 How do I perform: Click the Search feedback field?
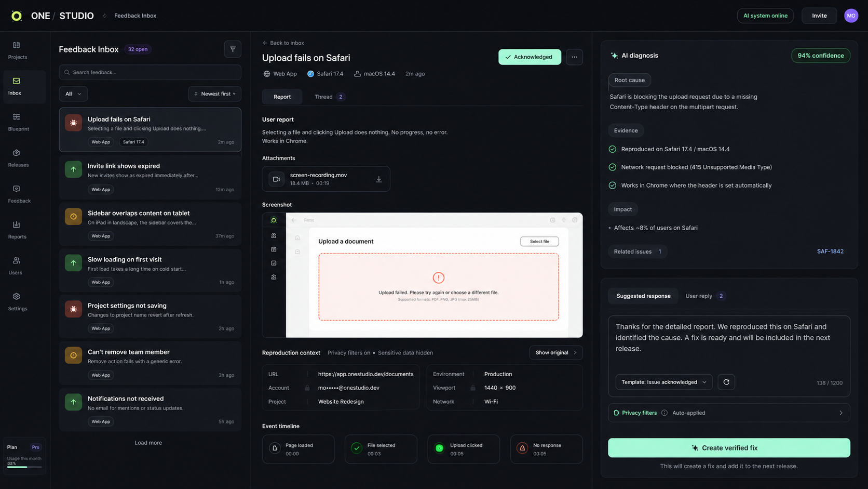coord(150,72)
